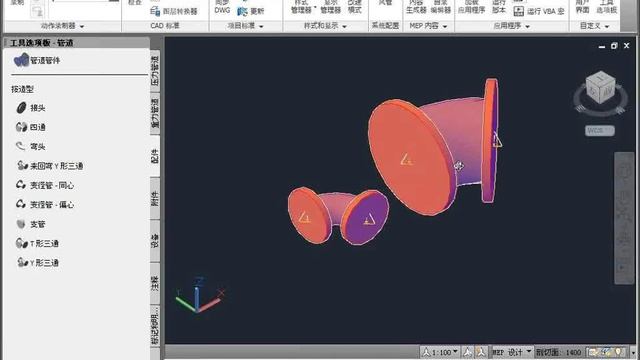Switch to the 设备 palette tab
This screenshot has width=640, height=360.
pyautogui.click(x=155, y=241)
